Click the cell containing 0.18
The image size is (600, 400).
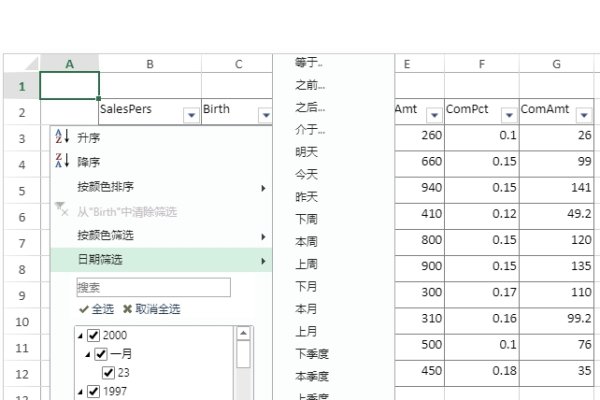tap(482, 373)
